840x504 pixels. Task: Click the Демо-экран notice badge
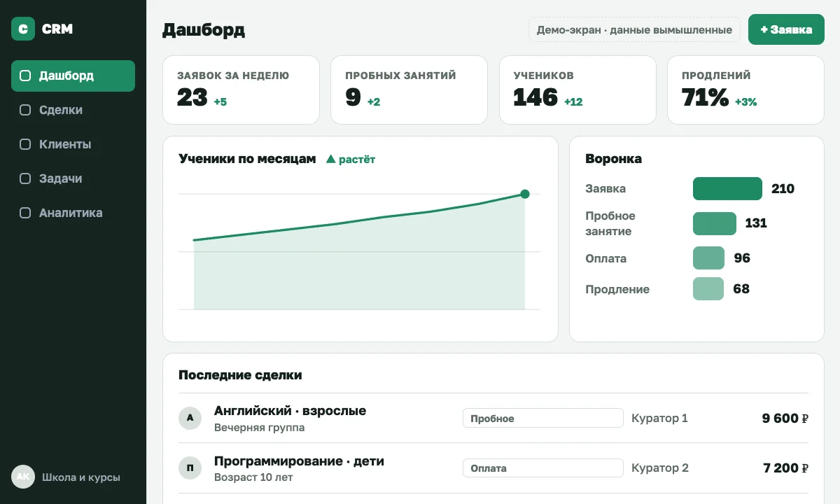click(634, 29)
